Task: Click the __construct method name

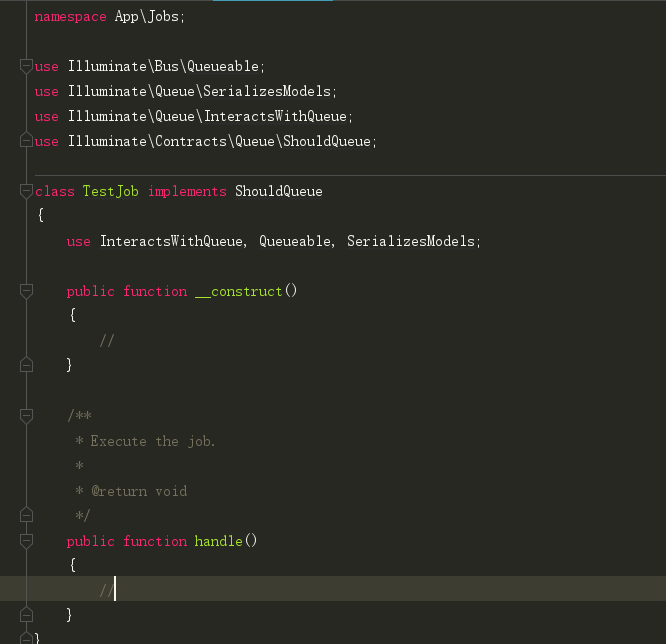Action: (x=239, y=291)
